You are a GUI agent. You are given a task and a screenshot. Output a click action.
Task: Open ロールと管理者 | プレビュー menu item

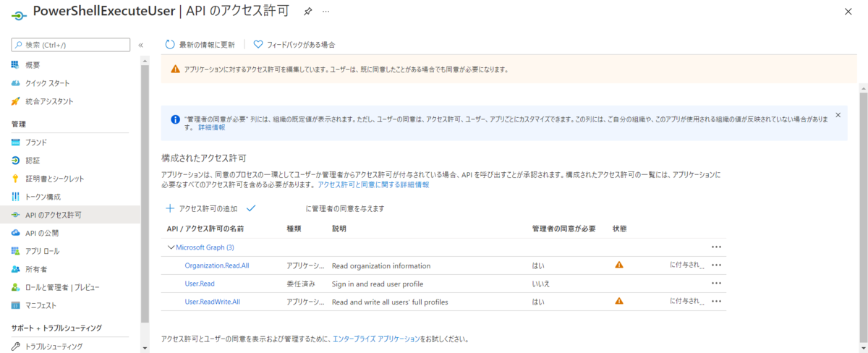[62, 287]
